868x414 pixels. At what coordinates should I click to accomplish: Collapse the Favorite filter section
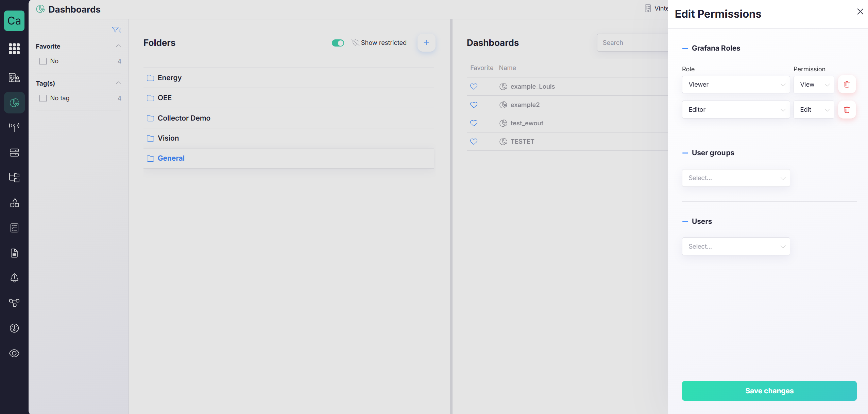pos(118,46)
